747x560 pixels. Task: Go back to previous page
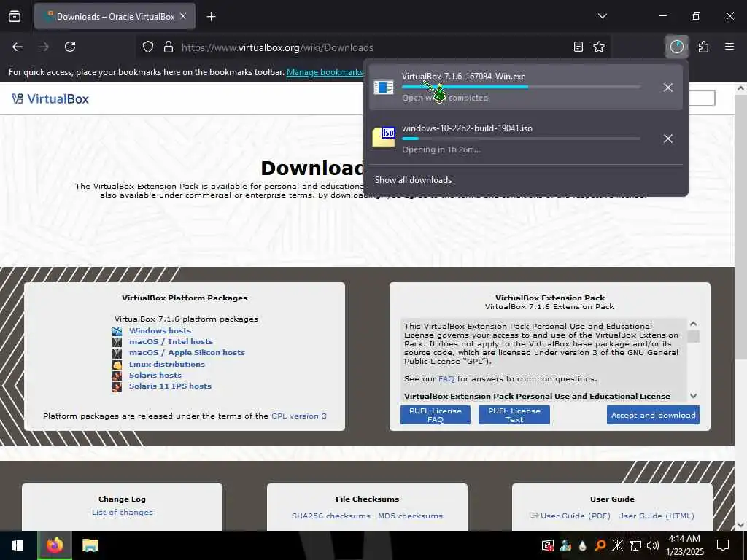pos(18,47)
